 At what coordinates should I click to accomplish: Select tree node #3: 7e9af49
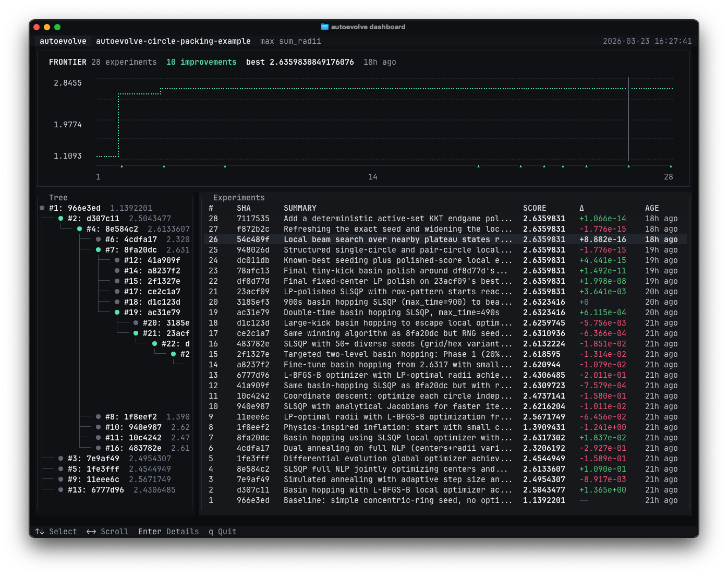point(115,459)
